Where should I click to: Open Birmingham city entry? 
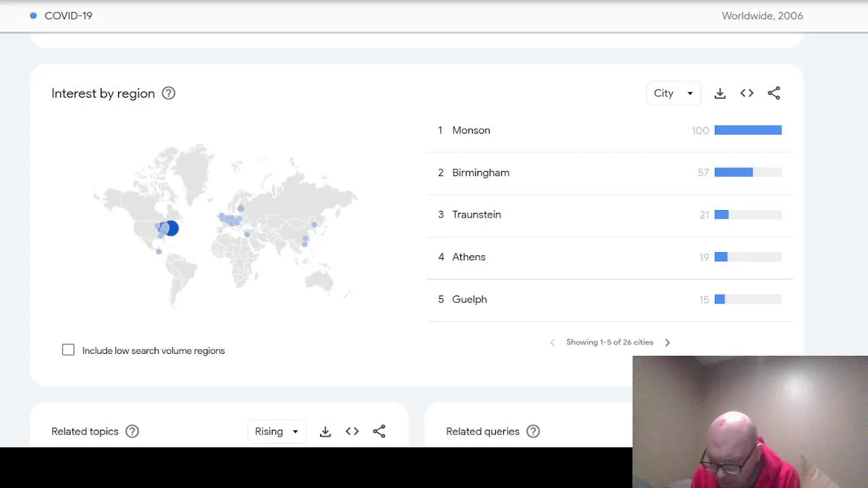(480, 173)
